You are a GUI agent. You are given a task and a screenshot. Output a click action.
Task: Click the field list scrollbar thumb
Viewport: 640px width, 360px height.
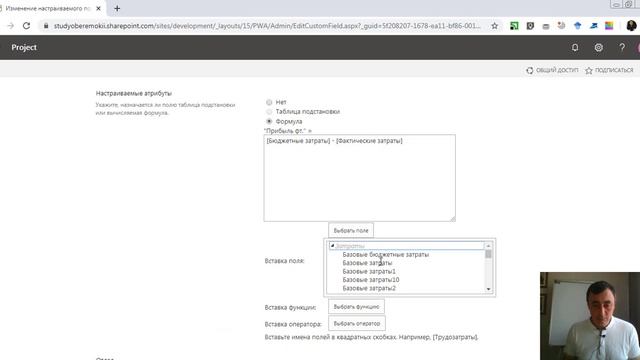click(488, 254)
